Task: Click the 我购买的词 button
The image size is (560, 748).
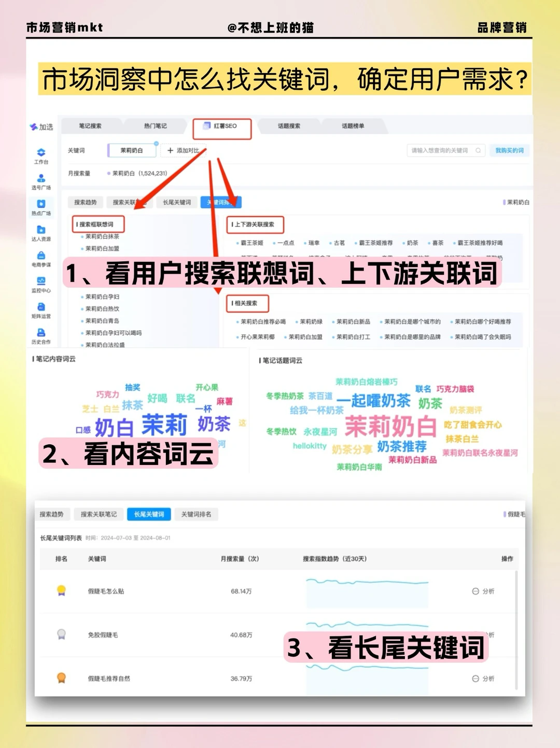Action: coord(509,150)
